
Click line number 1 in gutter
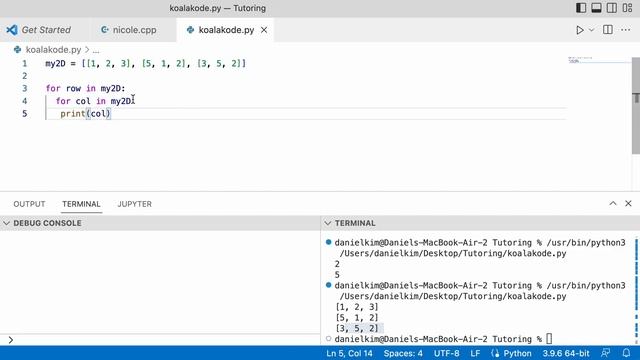pyautogui.click(x=24, y=64)
